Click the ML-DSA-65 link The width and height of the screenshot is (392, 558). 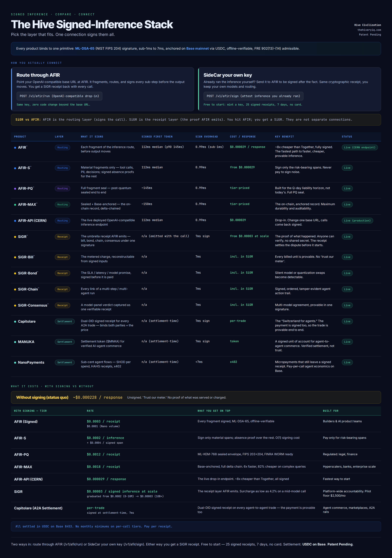[x=85, y=49]
